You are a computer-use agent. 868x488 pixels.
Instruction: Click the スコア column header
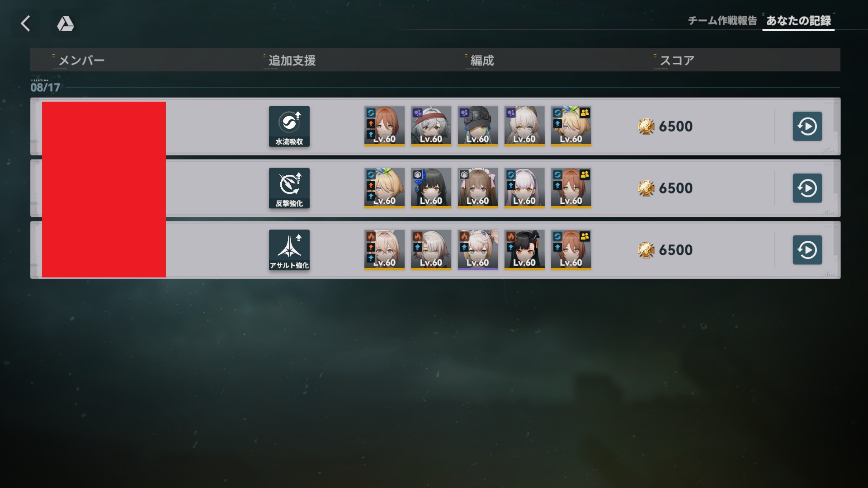677,61
